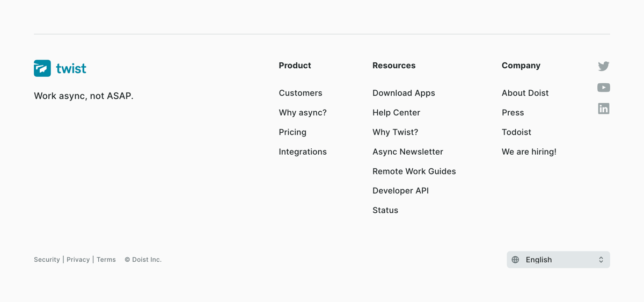Image resolution: width=644 pixels, height=302 pixels.
Task: Open the Download Apps link
Action: point(404,93)
